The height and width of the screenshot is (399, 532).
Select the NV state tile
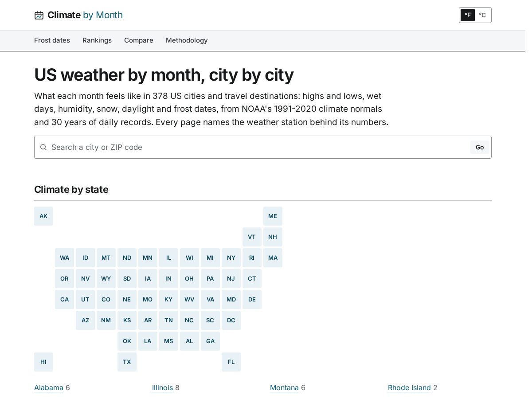[x=85, y=279]
